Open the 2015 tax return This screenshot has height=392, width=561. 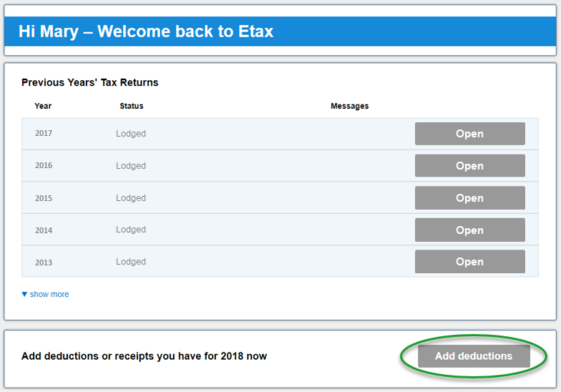469,197
